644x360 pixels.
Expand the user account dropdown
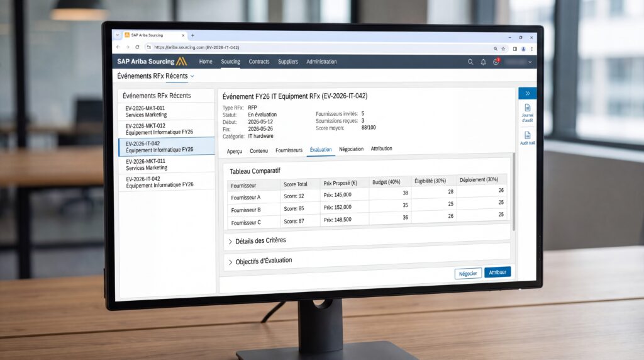click(530, 62)
